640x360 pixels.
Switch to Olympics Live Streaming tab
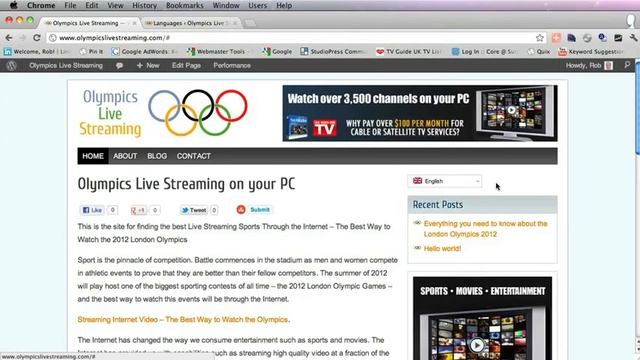[89, 23]
